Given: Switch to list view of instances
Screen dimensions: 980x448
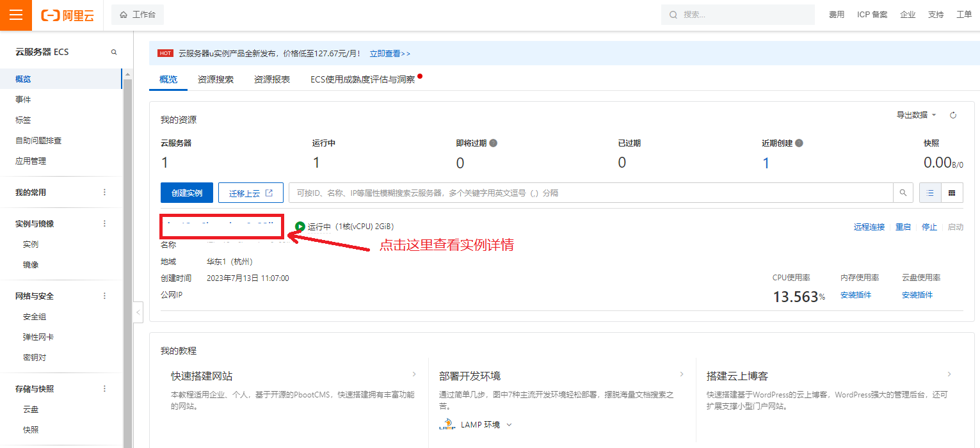Looking at the screenshot, I should (x=930, y=193).
